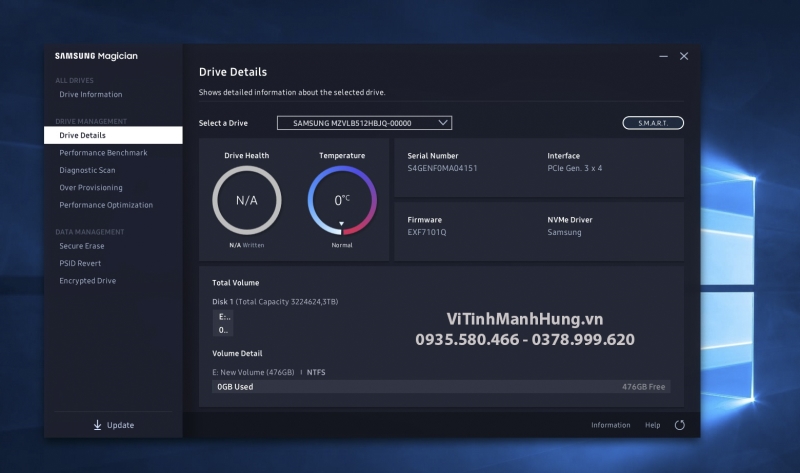Click the 0GB Used volume bar

click(441, 387)
